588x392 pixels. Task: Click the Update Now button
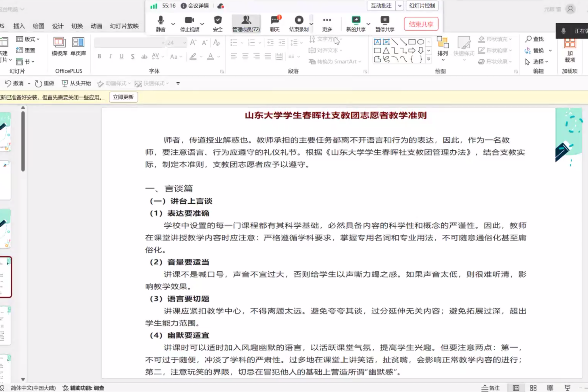123,97
